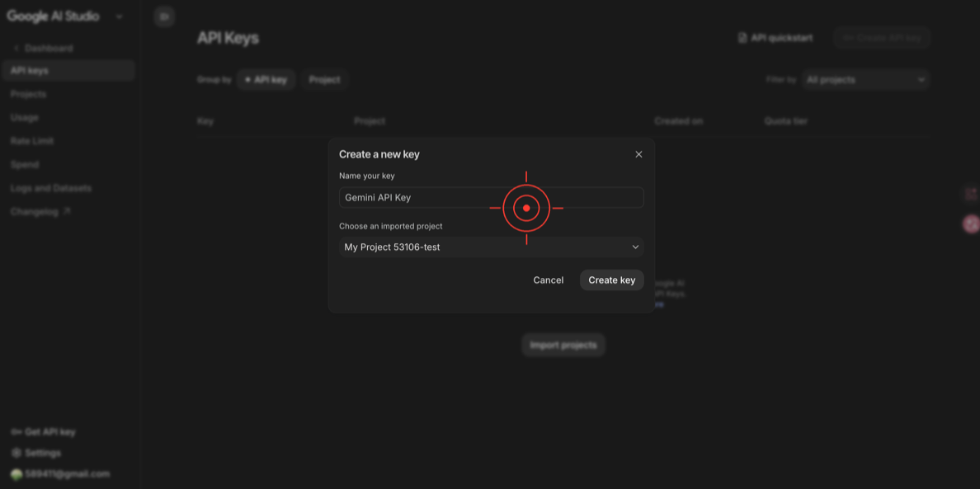Image resolution: width=980 pixels, height=489 pixels.
Task: Go to the Usage section
Action: point(24,117)
